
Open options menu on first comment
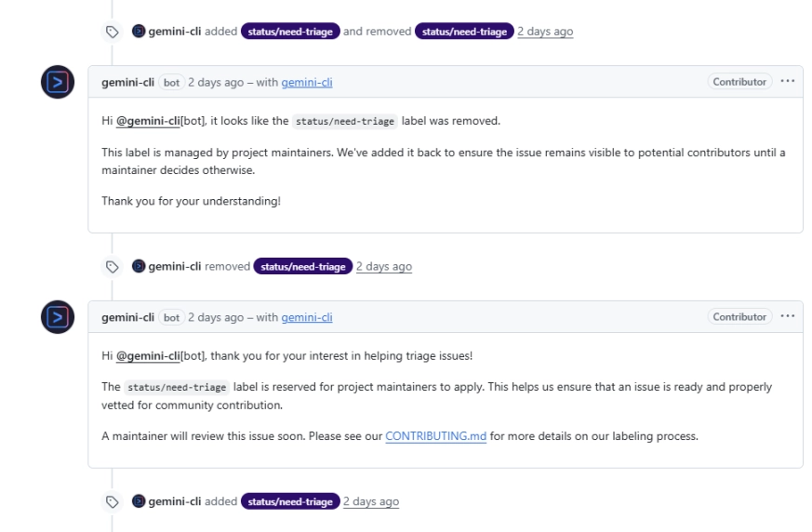[788, 82]
